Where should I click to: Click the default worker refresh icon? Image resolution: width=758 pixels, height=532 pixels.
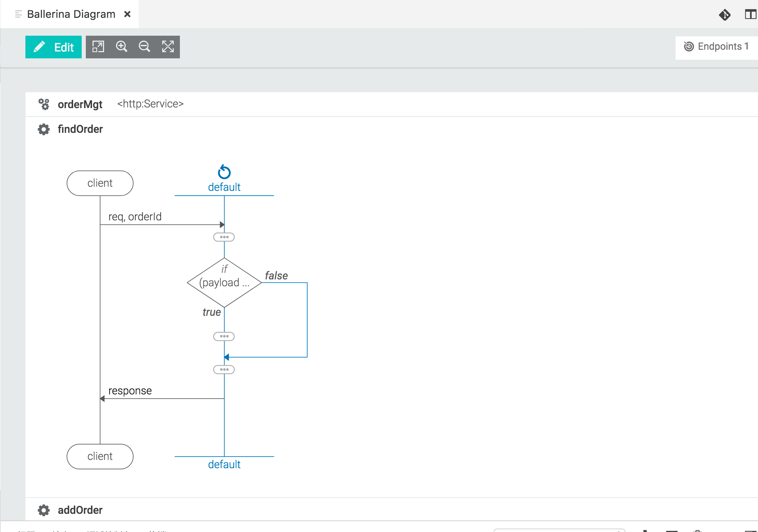[224, 172]
